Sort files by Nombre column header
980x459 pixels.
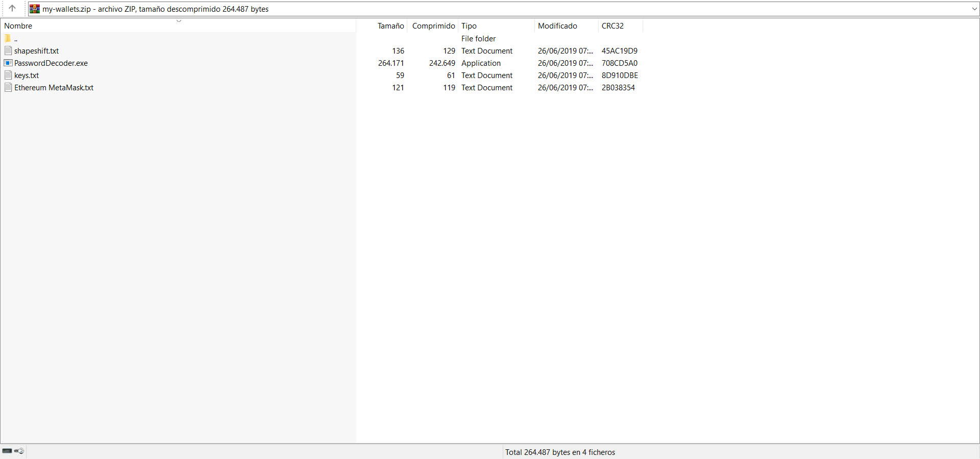click(x=18, y=26)
